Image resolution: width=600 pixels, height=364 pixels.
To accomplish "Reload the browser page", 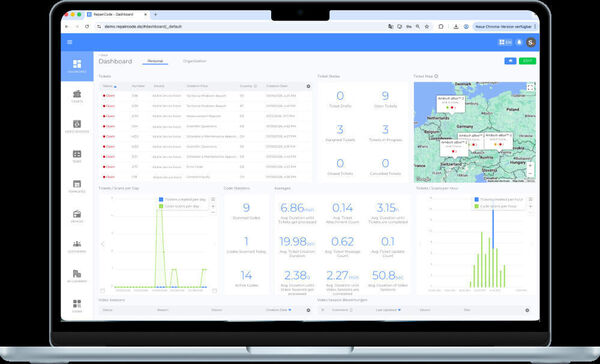I will pos(87,26).
